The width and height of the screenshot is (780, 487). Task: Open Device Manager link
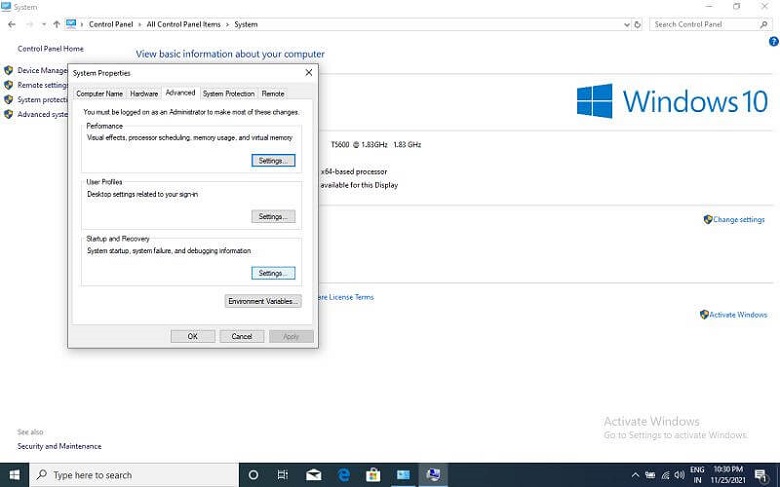(42, 71)
